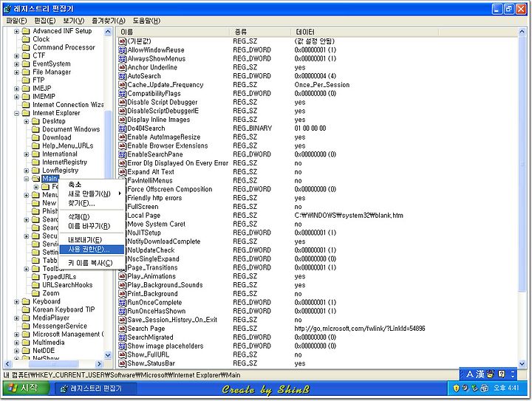Image resolution: width=532 pixels, height=401 pixels.
Task: Click the Zoom folder icon
Action: pyautogui.click(x=35, y=293)
